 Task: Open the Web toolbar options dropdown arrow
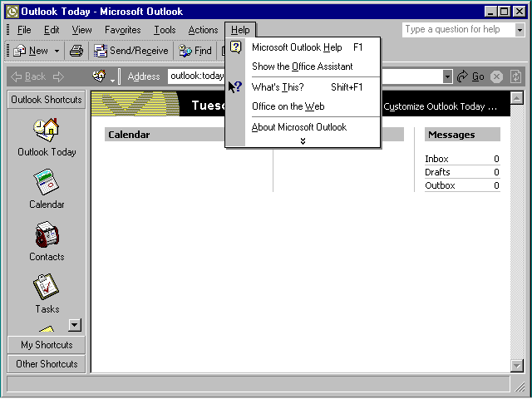click(113, 80)
